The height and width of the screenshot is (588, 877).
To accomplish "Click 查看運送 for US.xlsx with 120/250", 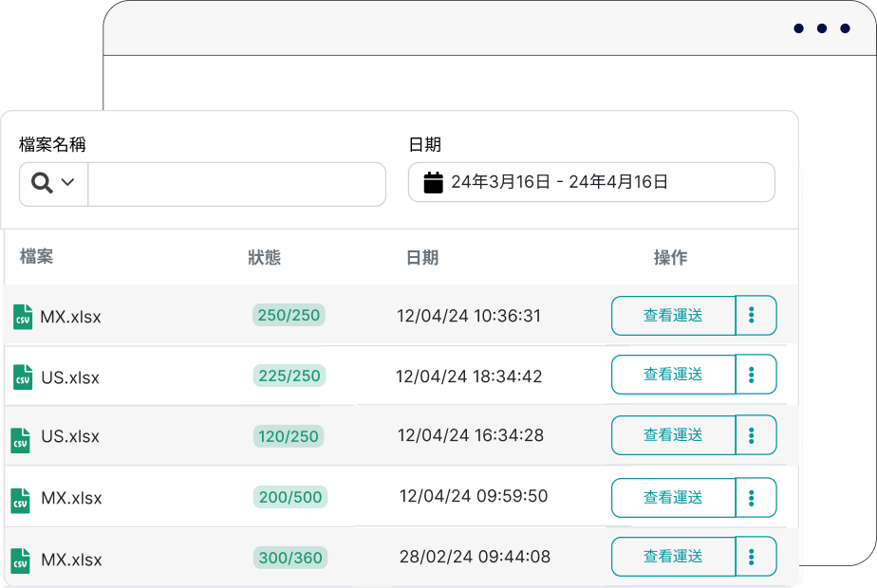I will coord(673,435).
